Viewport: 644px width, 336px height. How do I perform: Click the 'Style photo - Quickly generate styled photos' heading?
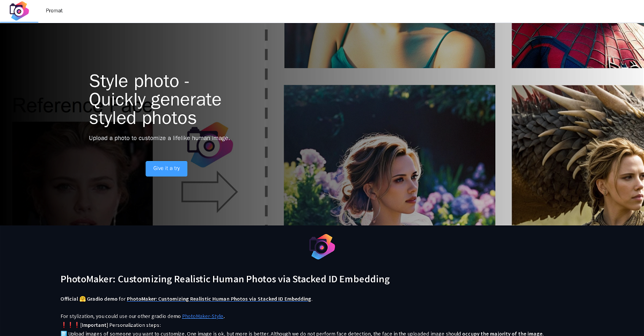[155, 99]
